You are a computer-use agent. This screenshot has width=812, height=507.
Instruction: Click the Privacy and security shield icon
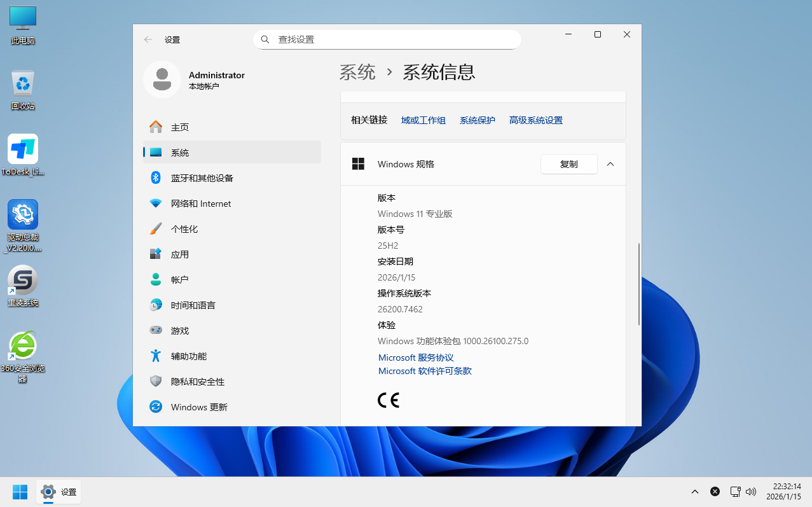click(156, 382)
